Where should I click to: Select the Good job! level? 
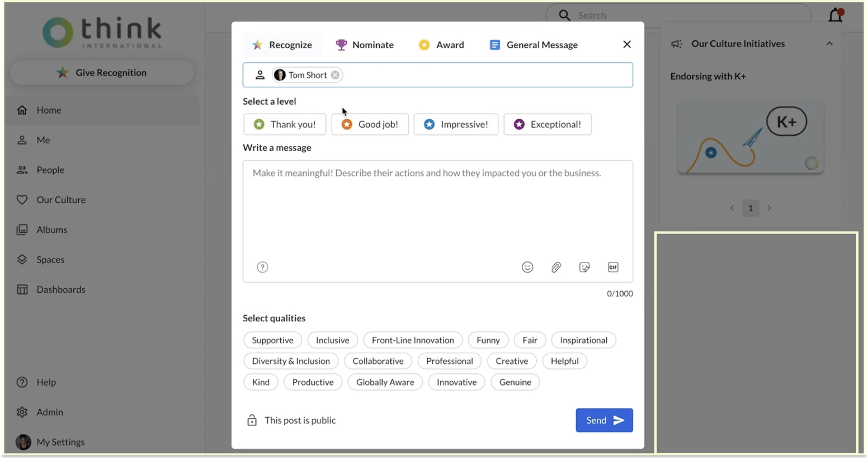click(370, 124)
